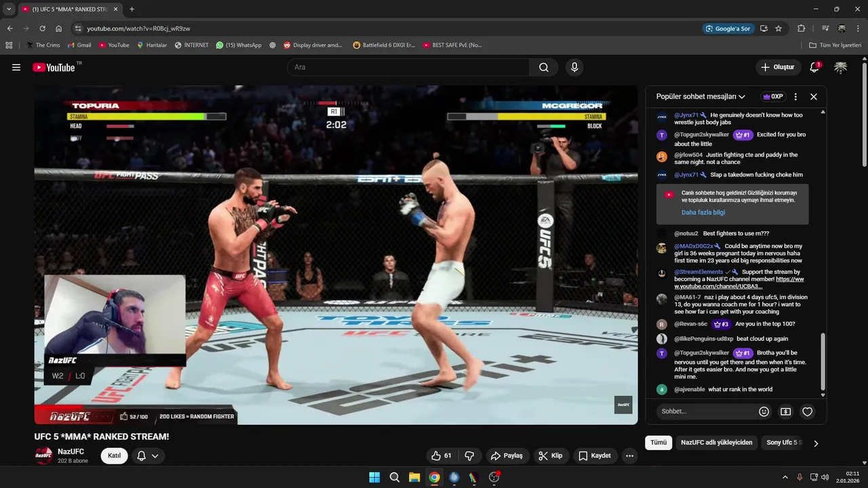868x488 pixels.
Task: Bookmark this page with the star
Action: (778, 28)
